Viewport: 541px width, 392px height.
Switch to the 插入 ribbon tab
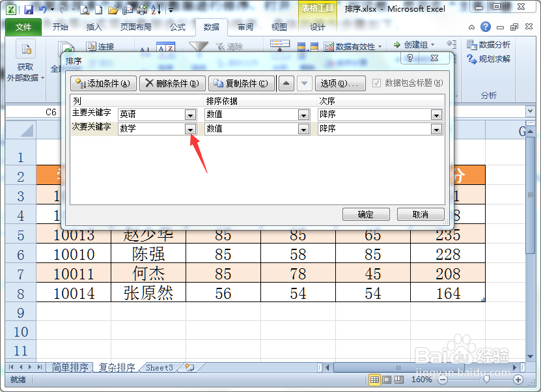(94, 27)
